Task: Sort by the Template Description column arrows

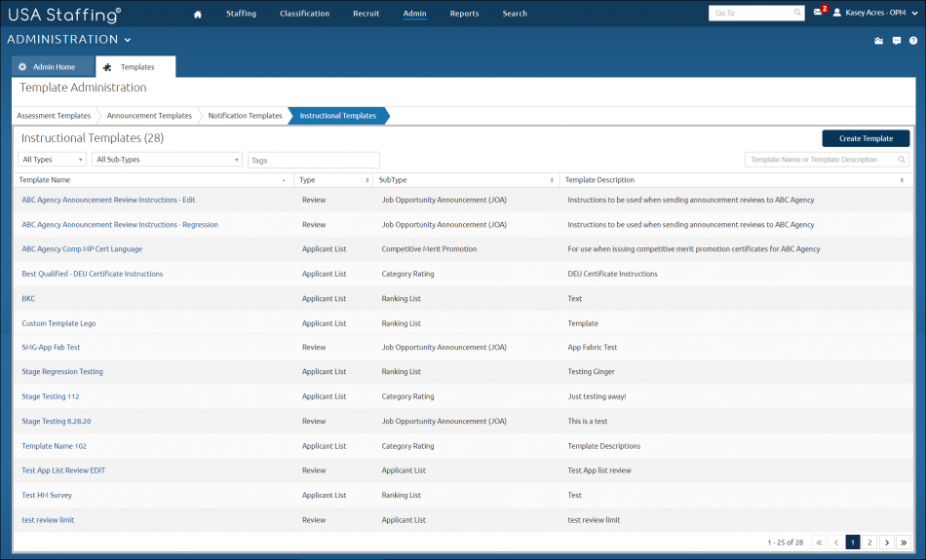Action: [902, 180]
